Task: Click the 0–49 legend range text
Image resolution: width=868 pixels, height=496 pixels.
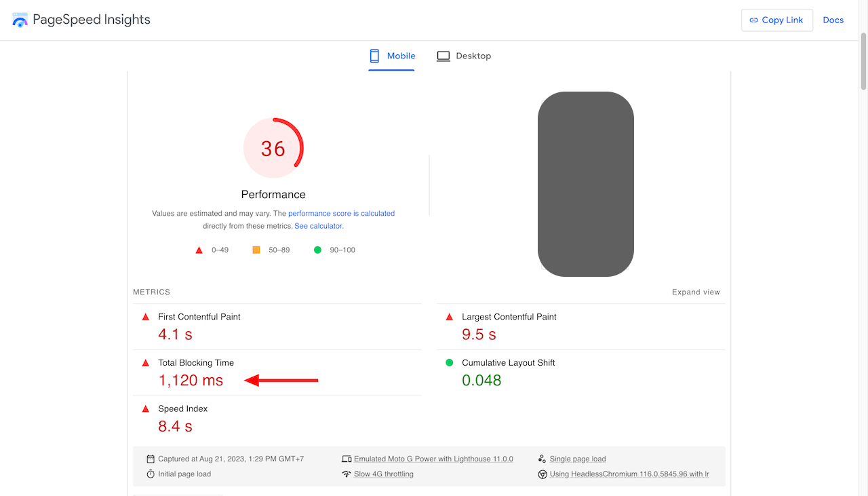Action: [x=220, y=250]
